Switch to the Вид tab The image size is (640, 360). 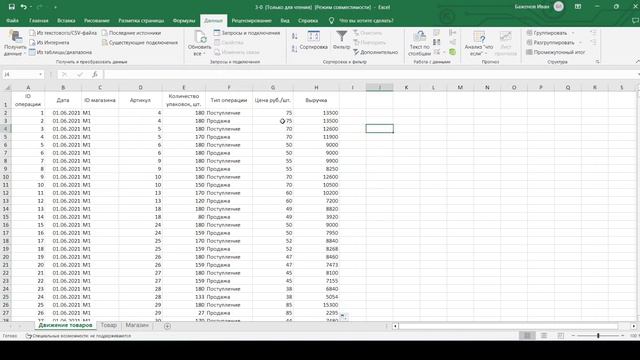285,20
